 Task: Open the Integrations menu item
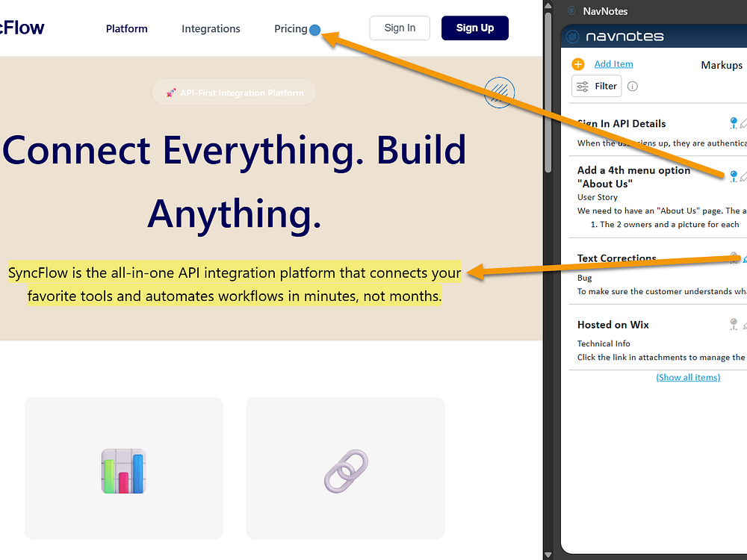click(211, 28)
